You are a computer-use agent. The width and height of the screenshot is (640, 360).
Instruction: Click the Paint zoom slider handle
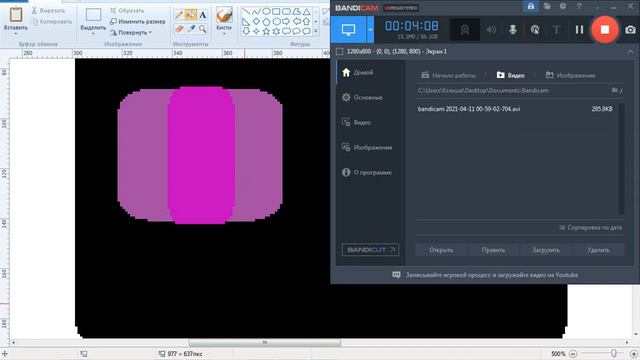(x=613, y=353)
